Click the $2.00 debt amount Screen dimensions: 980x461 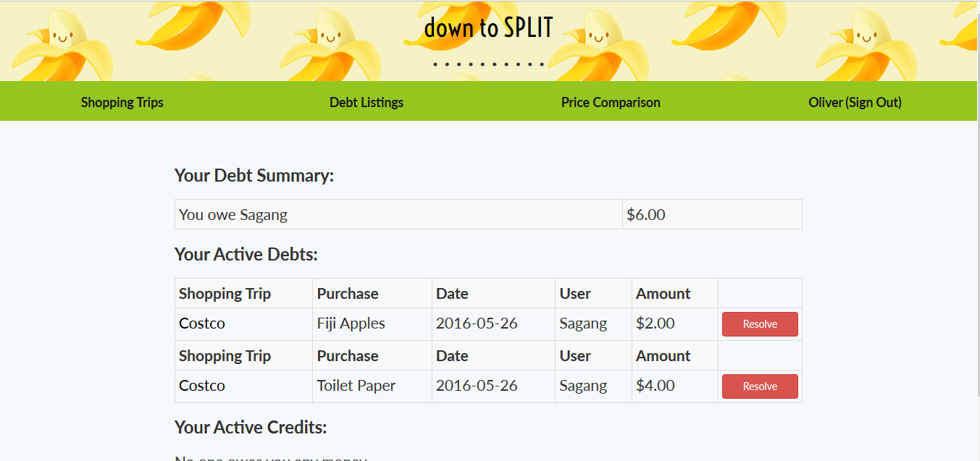pyautogui.click(x=656, y=323)
